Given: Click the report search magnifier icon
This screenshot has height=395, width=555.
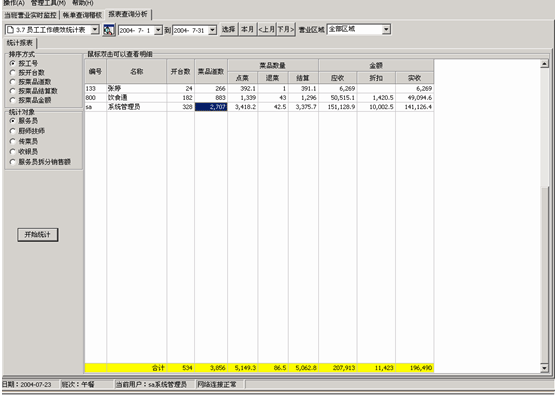Looking at the screenshot, I should tap(109, 30).
